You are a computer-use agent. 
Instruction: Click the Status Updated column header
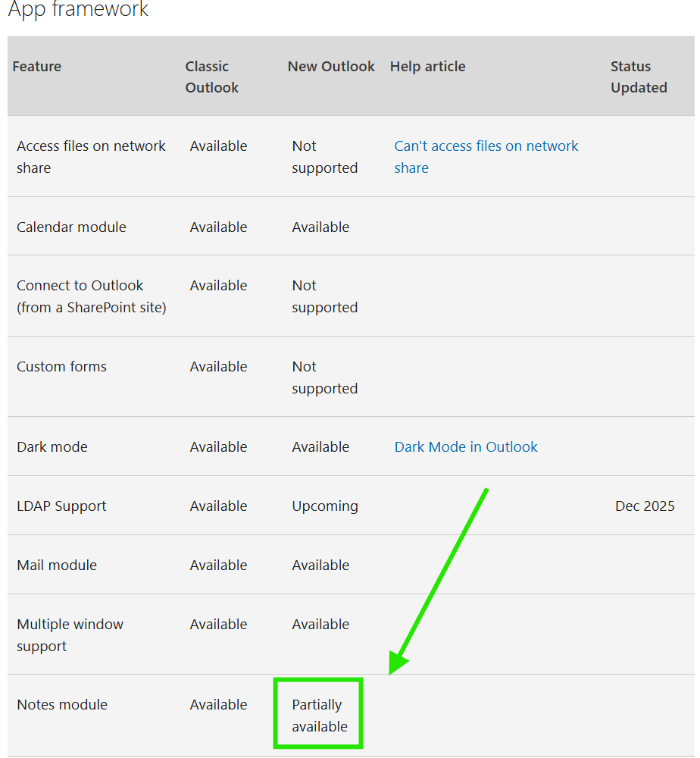coord(639,77)
